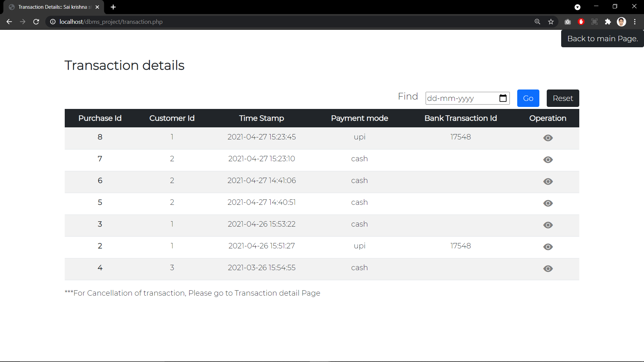644x362 pixels.
Task: Click Back to main Page button
Action: (602, 39)
